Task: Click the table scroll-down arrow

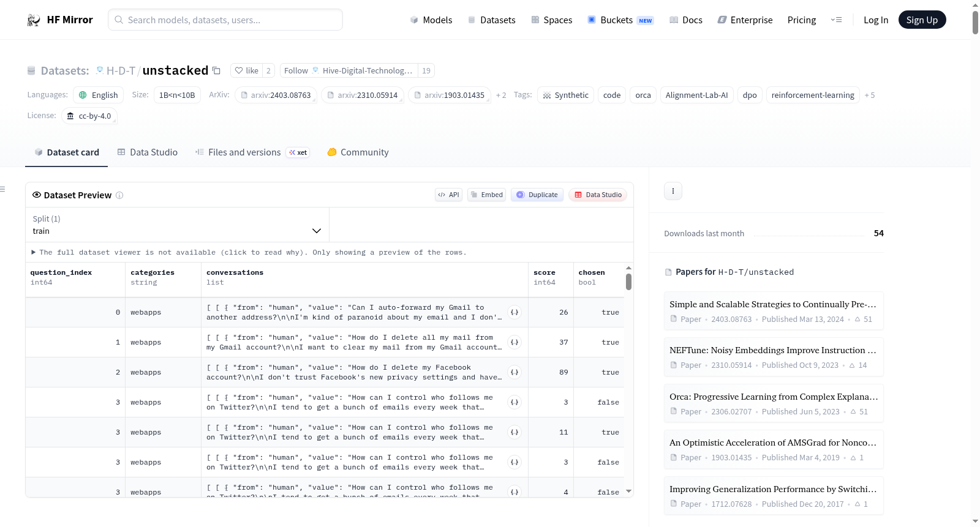Action: [x=628, y=491]
